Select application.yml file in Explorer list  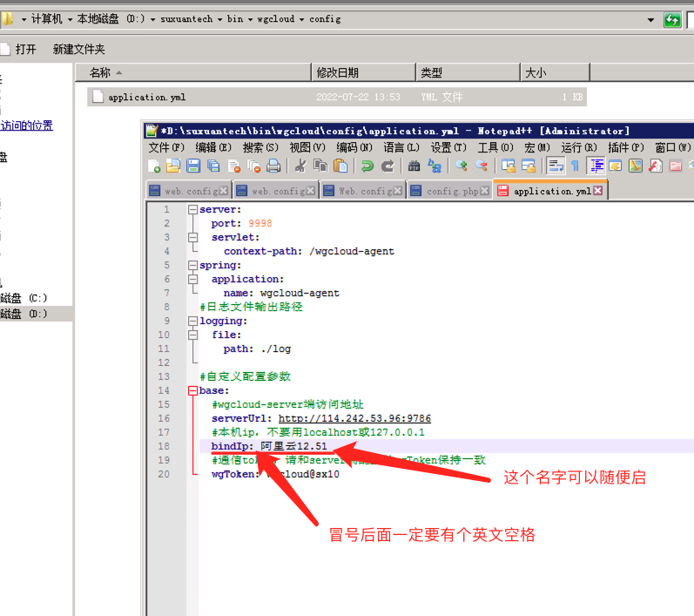pyautogui.click(x=146, y=98)
